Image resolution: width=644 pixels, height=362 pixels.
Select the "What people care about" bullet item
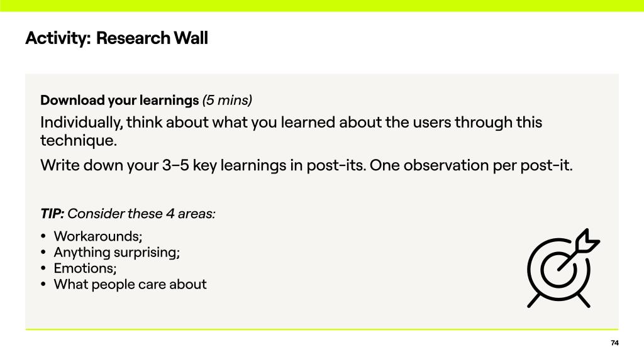click(130, 284)
